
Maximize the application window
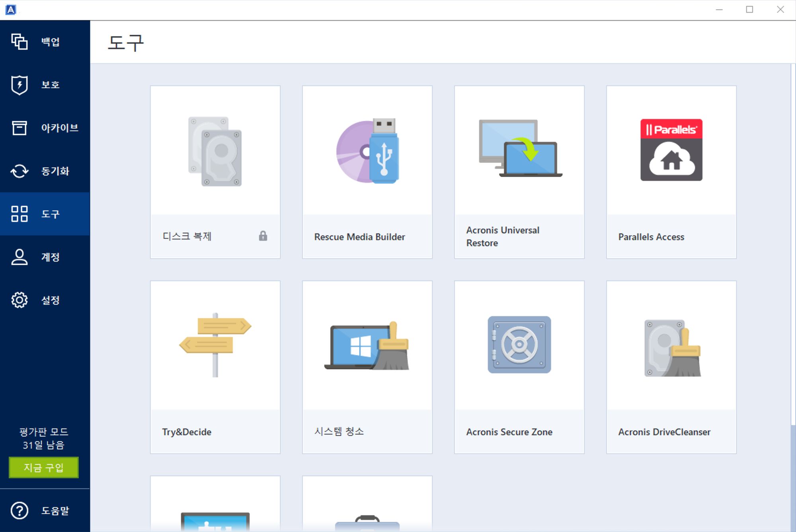point(749,10)
